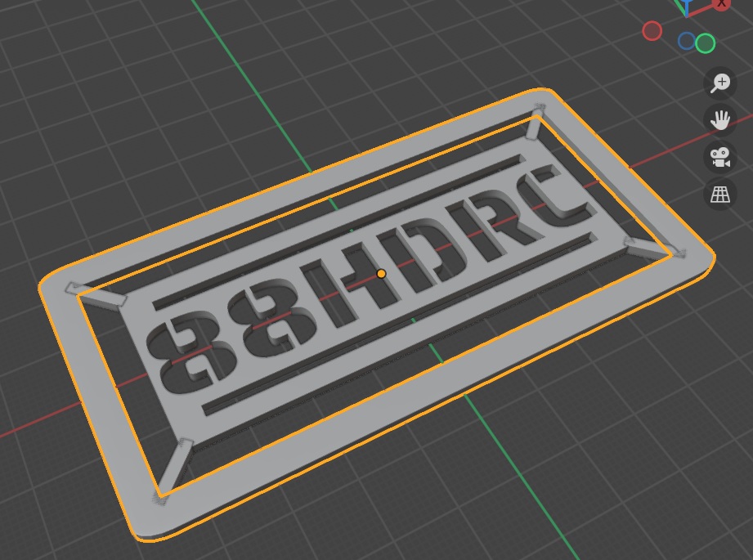Click the magnifier zoom view icon
This screenshot has height=560, width=753.
[x=719, y=83]
